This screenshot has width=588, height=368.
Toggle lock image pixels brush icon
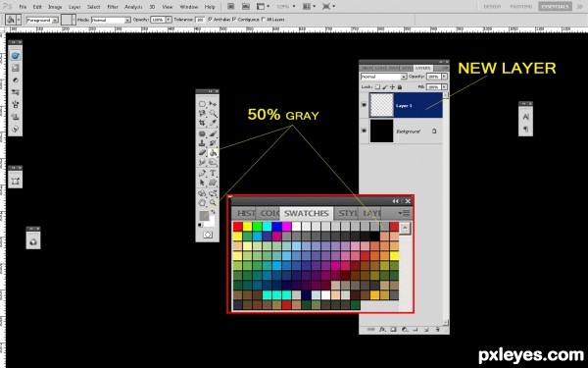click(x=385, y=87)
